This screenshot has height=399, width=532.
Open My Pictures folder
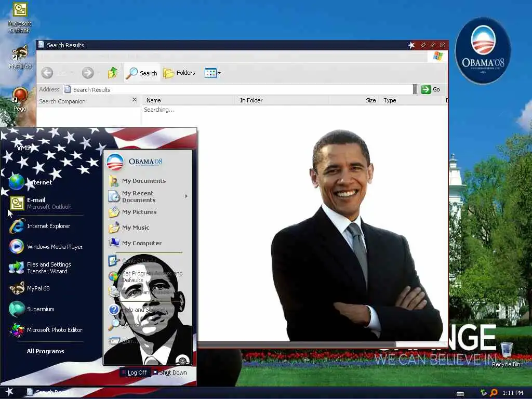(x=133, y=212)
